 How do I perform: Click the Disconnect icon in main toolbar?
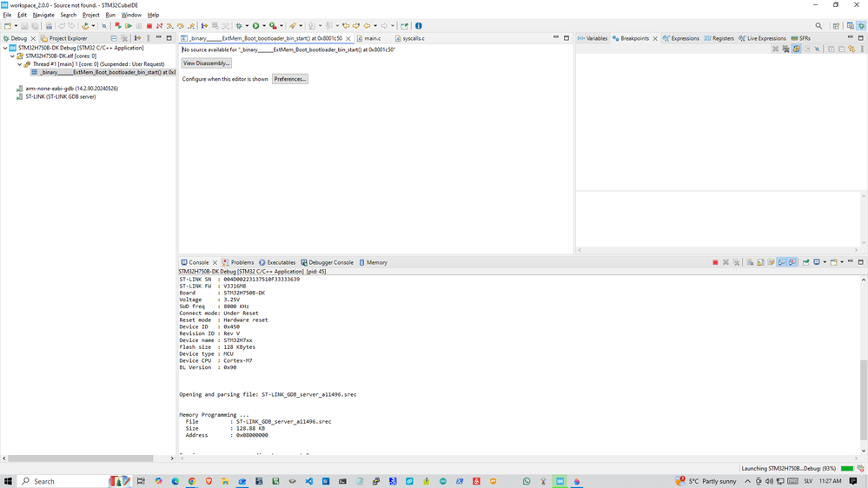tap(159, 25)
